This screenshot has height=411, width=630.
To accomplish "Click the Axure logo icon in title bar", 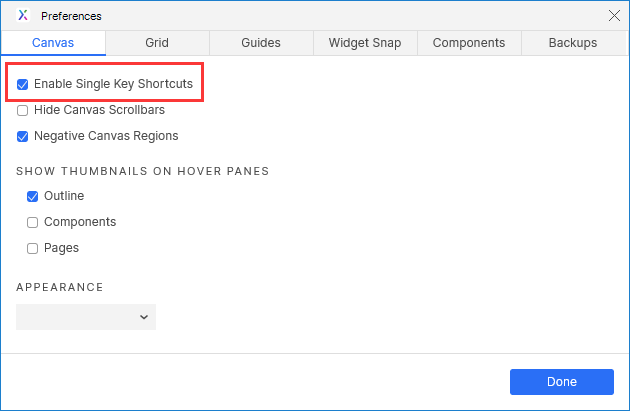I will (x=23, y=15).
